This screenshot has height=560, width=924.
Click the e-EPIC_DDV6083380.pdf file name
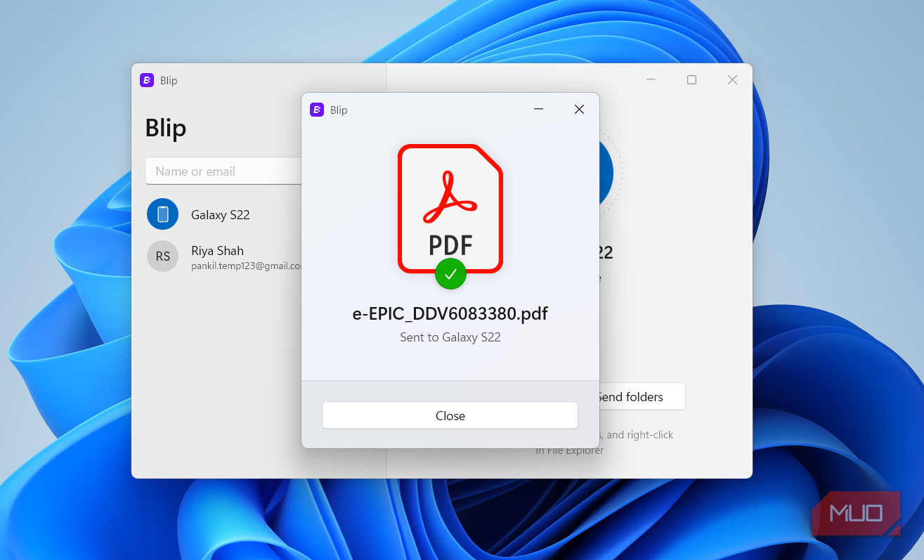pyautogui.click(x=450, y=313)
